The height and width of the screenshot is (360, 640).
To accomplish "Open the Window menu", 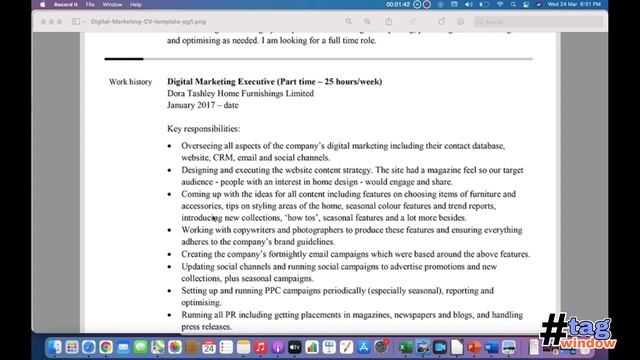I will [x=112, y=4].
